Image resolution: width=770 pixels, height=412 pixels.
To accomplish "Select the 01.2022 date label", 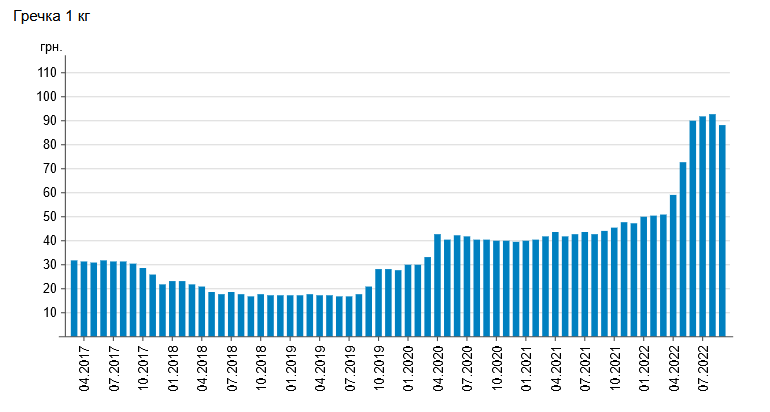I will point(644,368).
